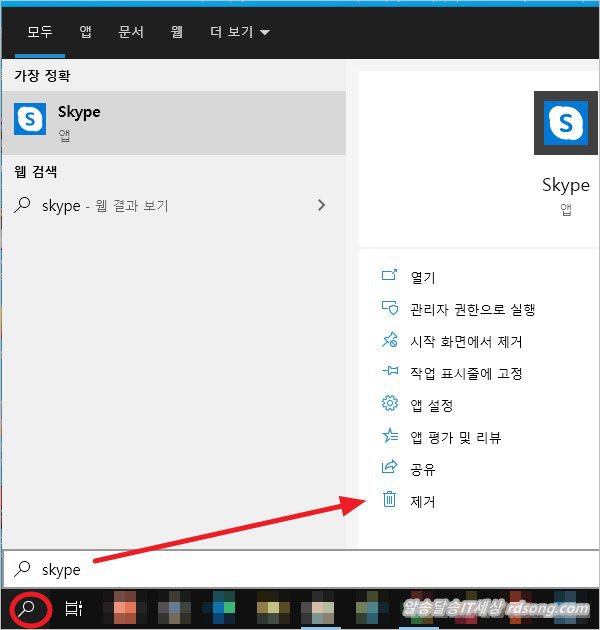The image size is (600, 630).
Task: Click the taskbar pin icon
Action: [x=390, y=370]
